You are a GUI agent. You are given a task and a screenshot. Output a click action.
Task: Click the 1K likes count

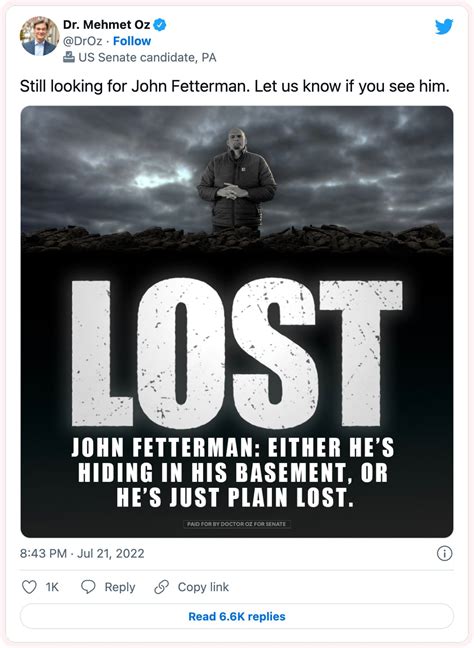52,587
